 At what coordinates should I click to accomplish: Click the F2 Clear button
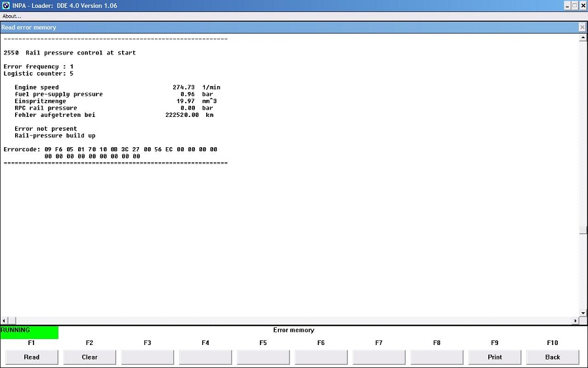[x=90, y=357]
